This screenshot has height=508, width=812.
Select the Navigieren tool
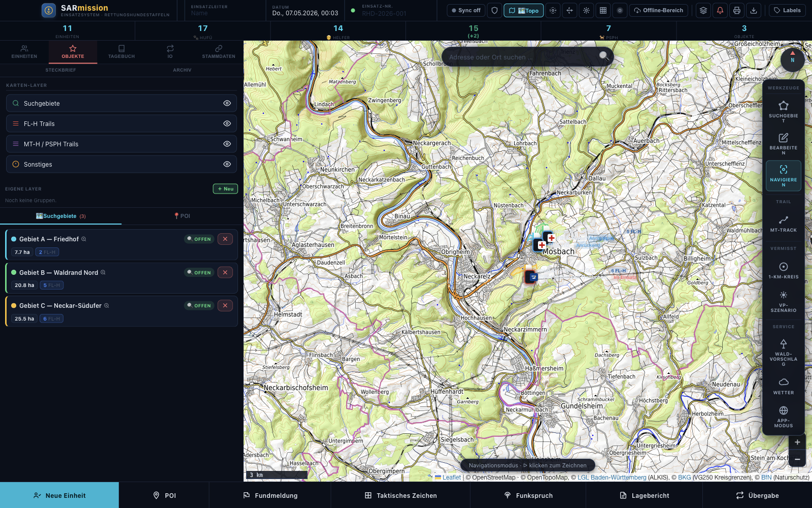[784, 176]
